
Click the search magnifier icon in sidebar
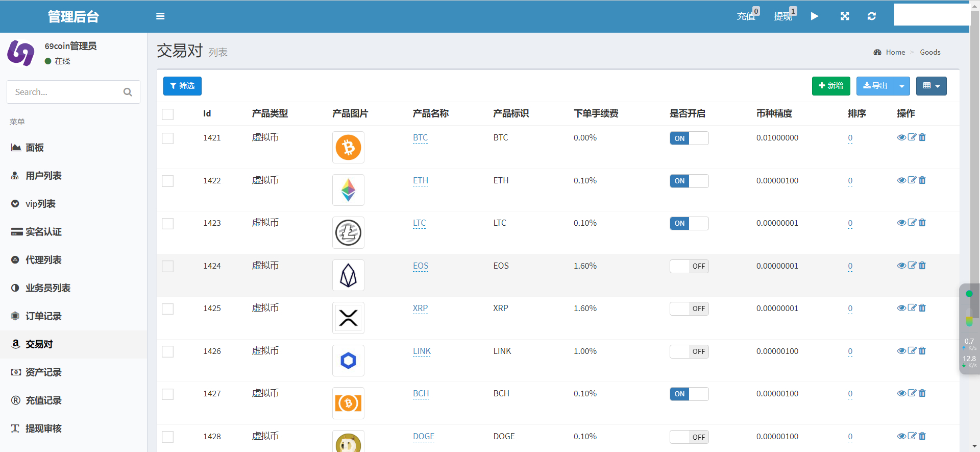[128, 92]
